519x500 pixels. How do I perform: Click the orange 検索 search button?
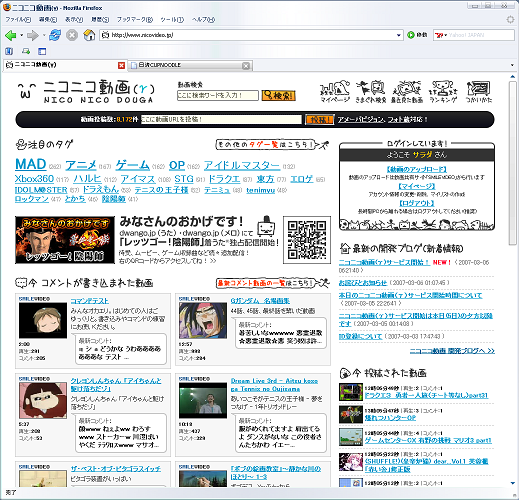(278, 95)
